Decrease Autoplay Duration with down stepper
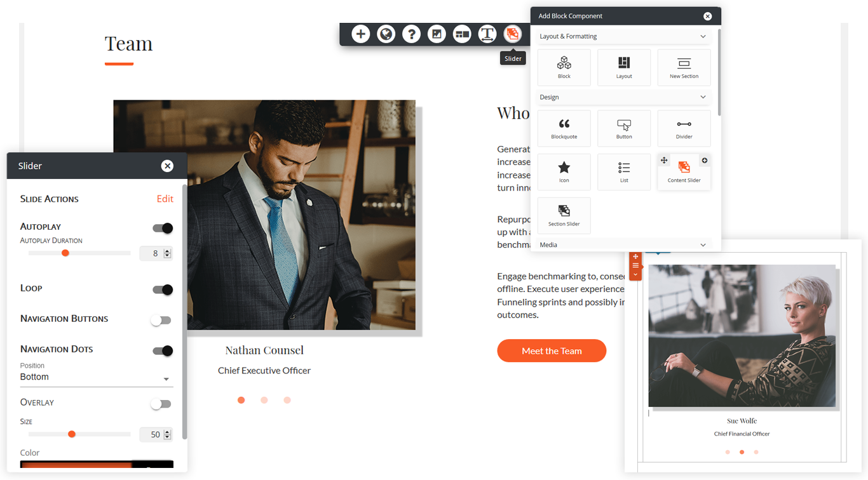 (168, 256)
